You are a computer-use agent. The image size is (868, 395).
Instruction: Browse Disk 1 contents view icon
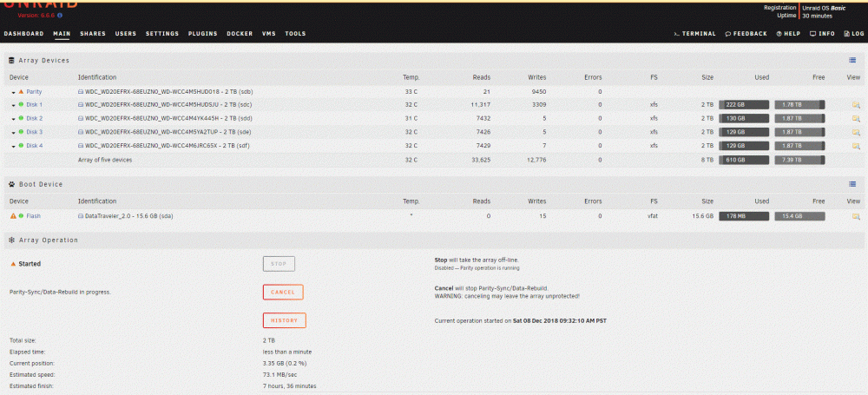[856, 105]
